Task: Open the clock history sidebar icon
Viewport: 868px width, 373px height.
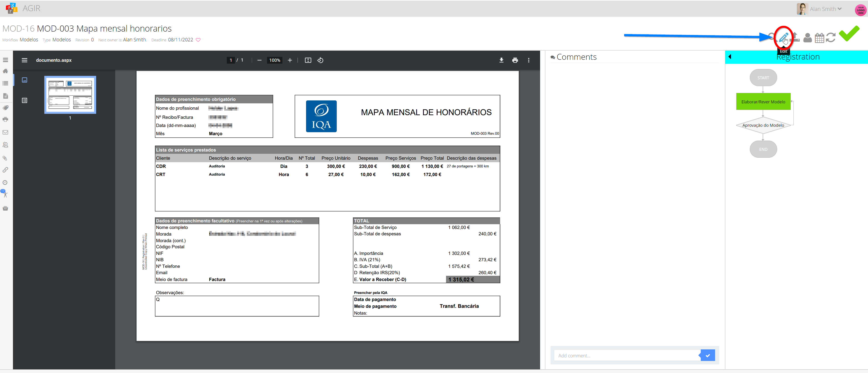Action: 5,183
